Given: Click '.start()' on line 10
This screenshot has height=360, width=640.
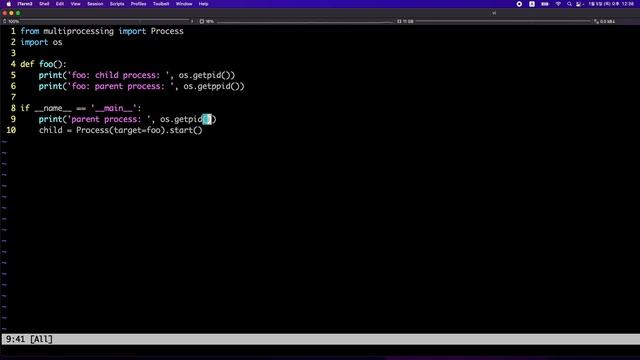Looking at the screenshot, I should point(184,131).
